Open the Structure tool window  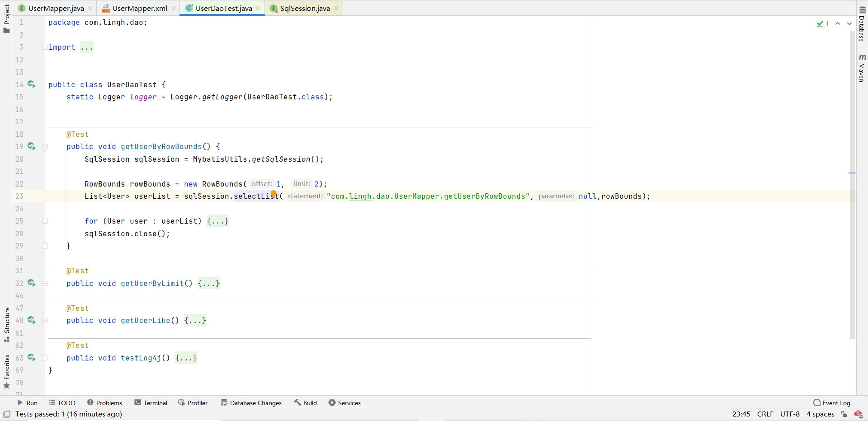6,324
